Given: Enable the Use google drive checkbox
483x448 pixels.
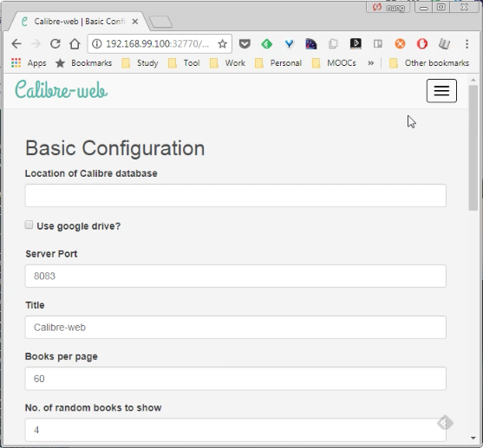Looking at the screenshot, I should point(29,224).
